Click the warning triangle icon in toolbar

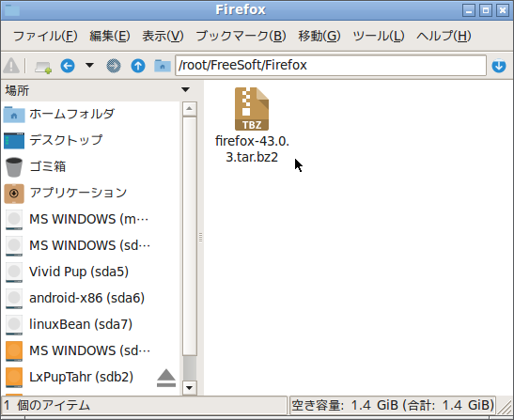(11, 66)
